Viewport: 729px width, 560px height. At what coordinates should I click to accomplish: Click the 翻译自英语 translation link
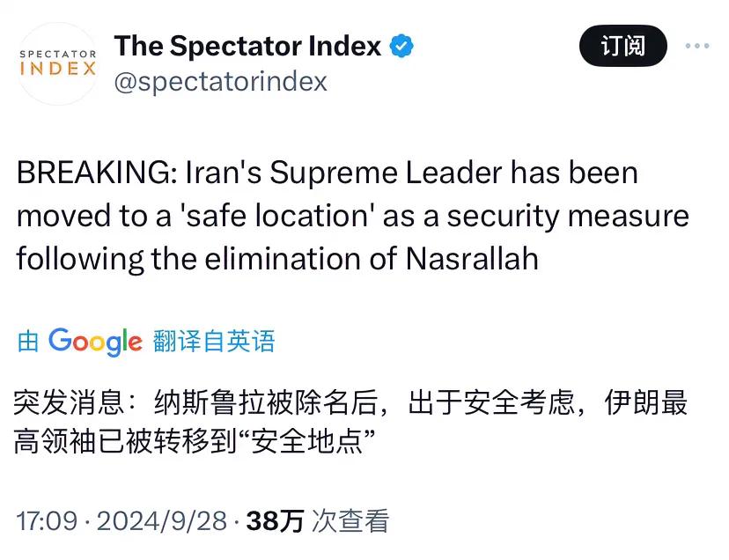[x=214, y=341]
